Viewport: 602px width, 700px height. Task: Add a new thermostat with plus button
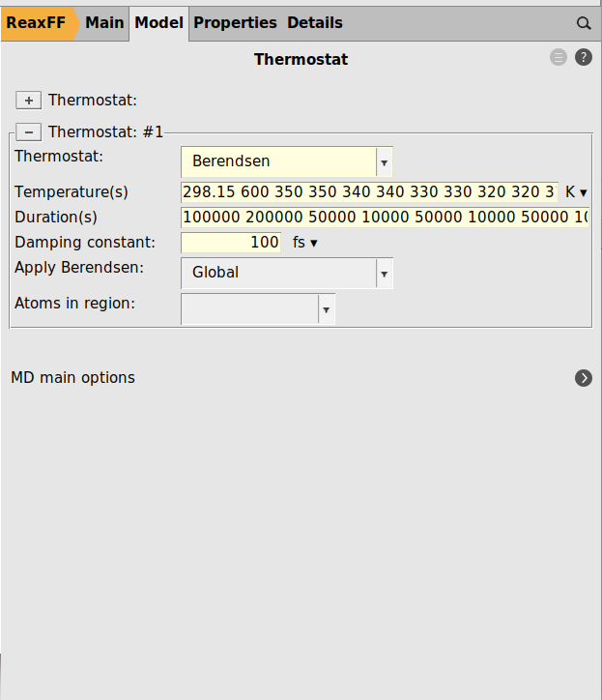(x=29, y=101)
